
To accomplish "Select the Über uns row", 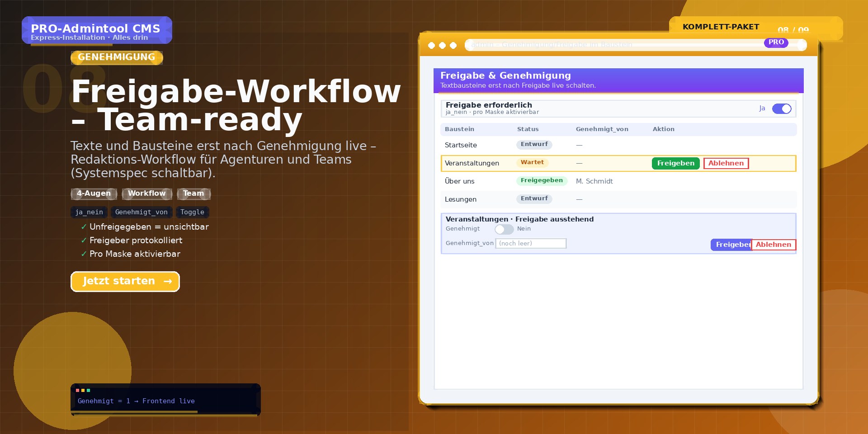I will tap(618, 181).
